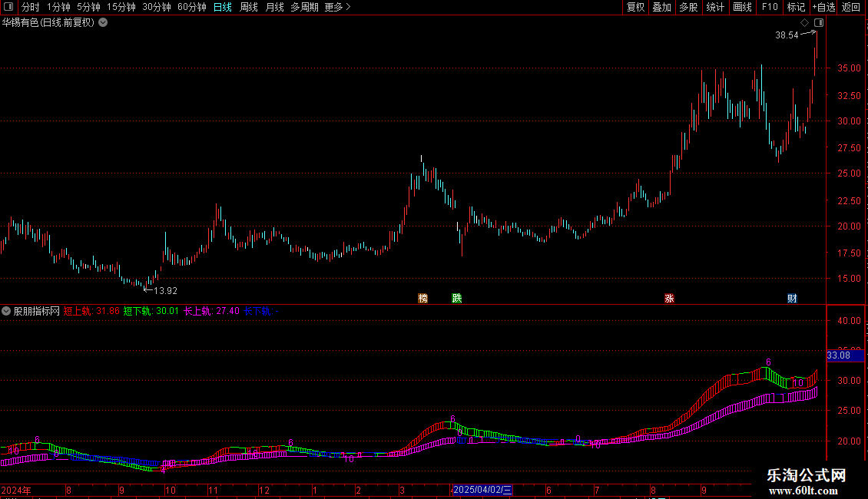Click the 榜 marker on the chart
This screenshot has width=868, height=499.
coord(423,298)
